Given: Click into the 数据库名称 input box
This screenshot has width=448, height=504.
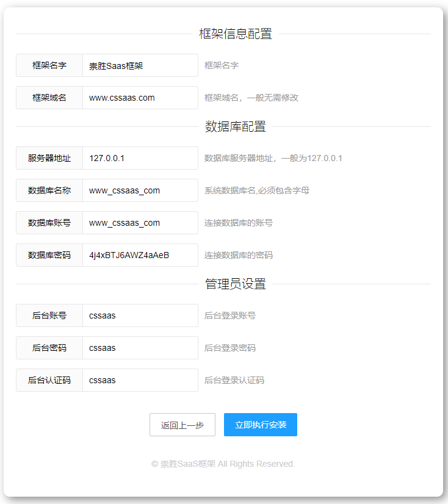Looking at the screenshot, I should (x=140, y=190).
